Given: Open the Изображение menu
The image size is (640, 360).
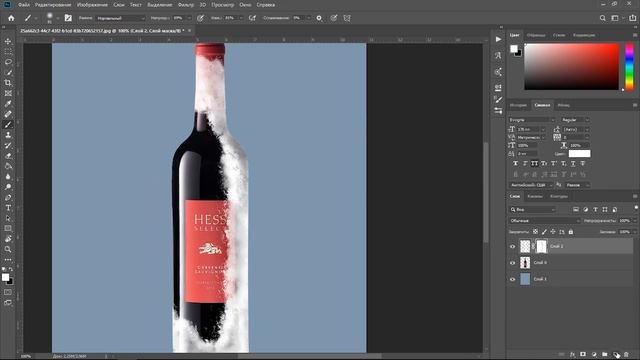Looking at the screenshot, I should coord(92,5).
